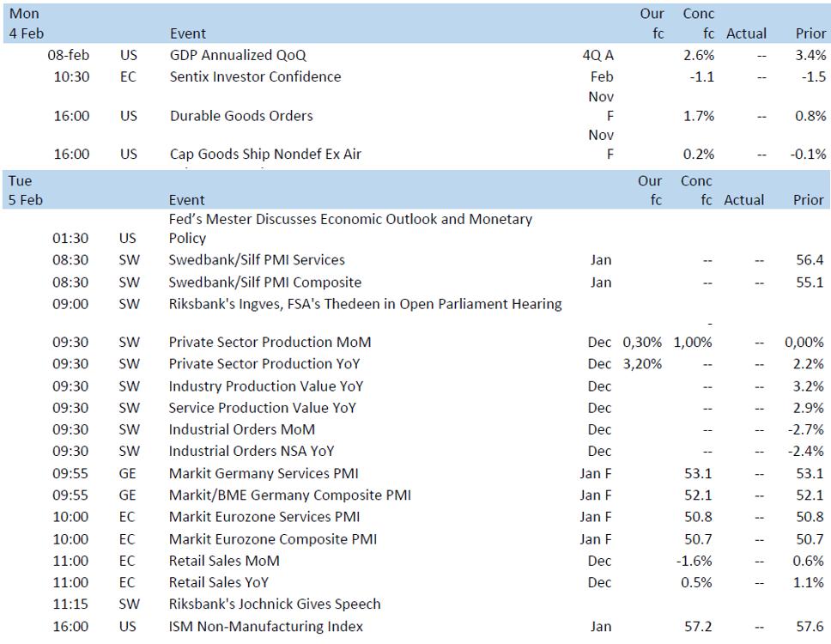Click the '5 Feb' date header

click(x=26, y=200)
